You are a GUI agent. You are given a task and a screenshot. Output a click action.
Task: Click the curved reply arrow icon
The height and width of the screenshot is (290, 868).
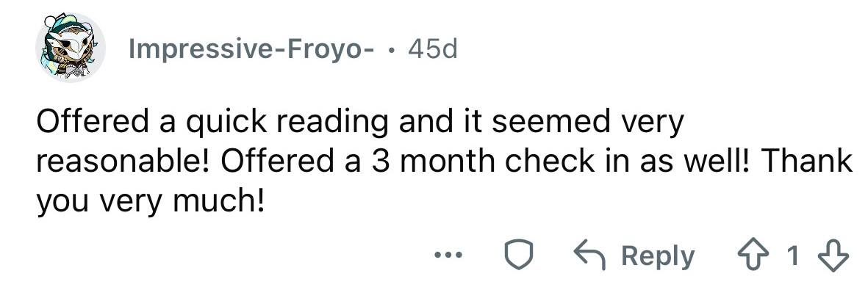pos(590,255)
